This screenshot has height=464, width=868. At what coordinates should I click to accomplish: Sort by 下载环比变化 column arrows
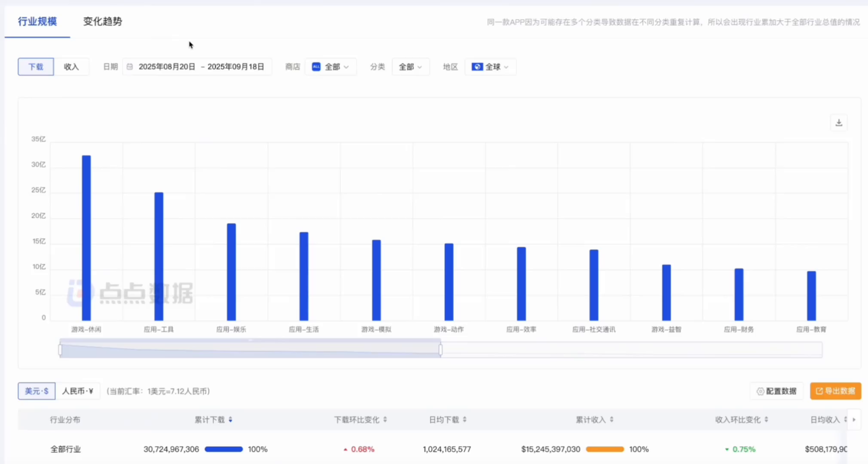(385, 420)
